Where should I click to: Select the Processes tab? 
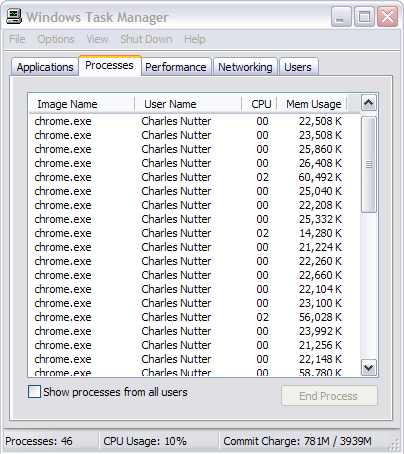(x=109, y=65)
